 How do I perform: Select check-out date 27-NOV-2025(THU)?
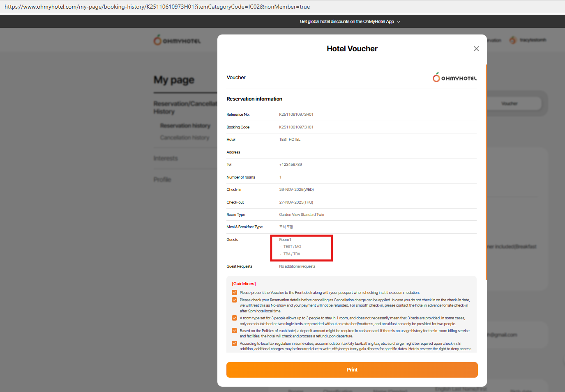(x=296, y=202)
